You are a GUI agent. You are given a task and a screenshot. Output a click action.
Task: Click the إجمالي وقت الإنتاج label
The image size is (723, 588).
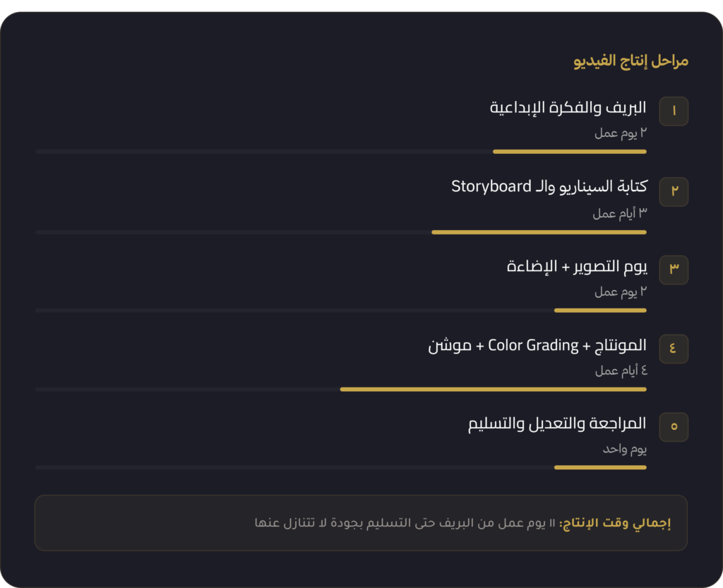(x=615, y=523)
